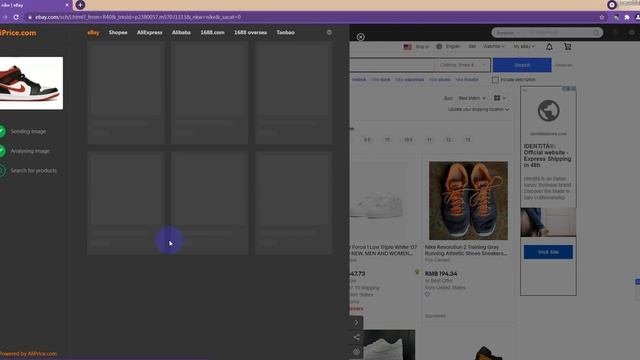Screen dimensions: 640x360
Task: Open the nike shoes related search
Action: point(440,80)
